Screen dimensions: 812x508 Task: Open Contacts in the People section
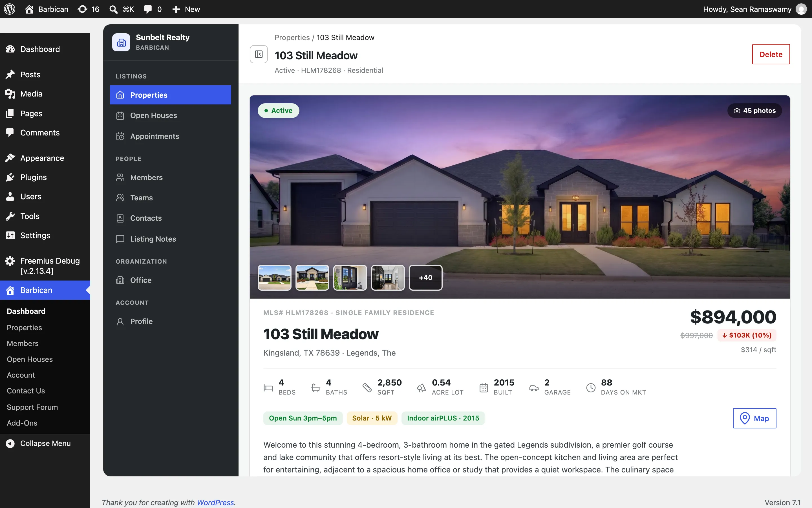(x=171, y=218)
